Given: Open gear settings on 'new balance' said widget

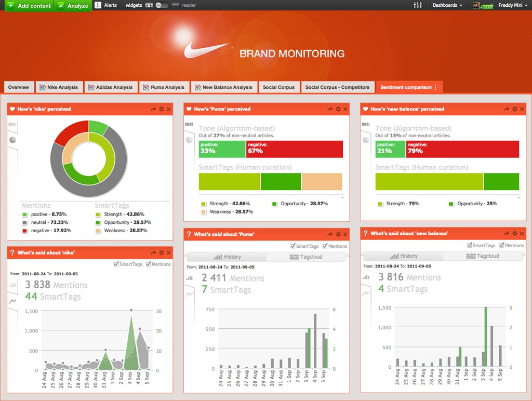Looking at the screenshot, I should (x=515, y=233).
